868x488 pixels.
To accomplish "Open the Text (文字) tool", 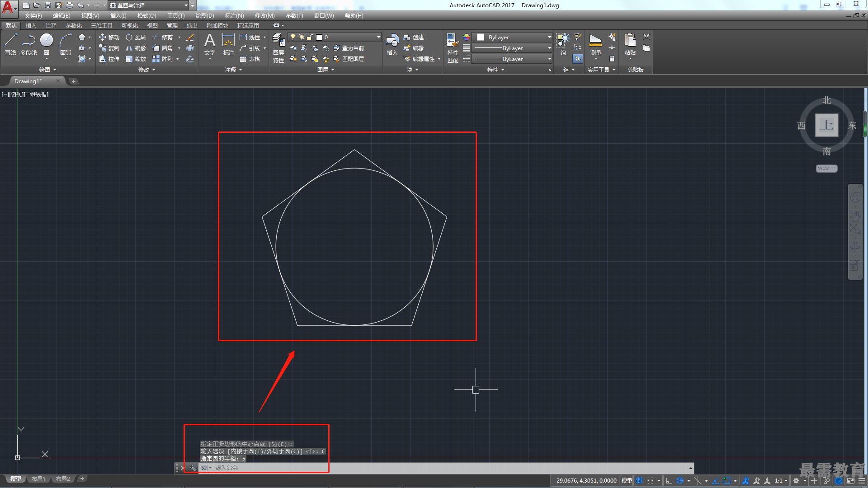I will 209,44.
